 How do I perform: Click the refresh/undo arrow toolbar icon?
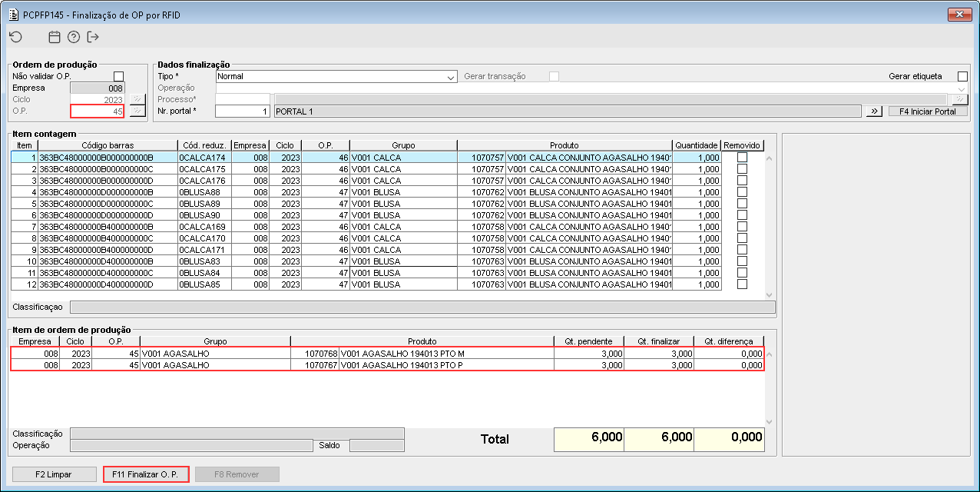15,36
